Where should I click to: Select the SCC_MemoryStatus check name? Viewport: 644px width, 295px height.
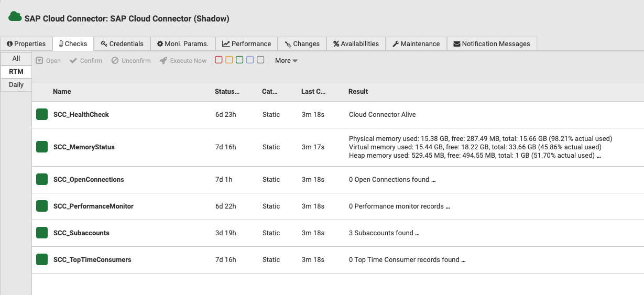84,147
